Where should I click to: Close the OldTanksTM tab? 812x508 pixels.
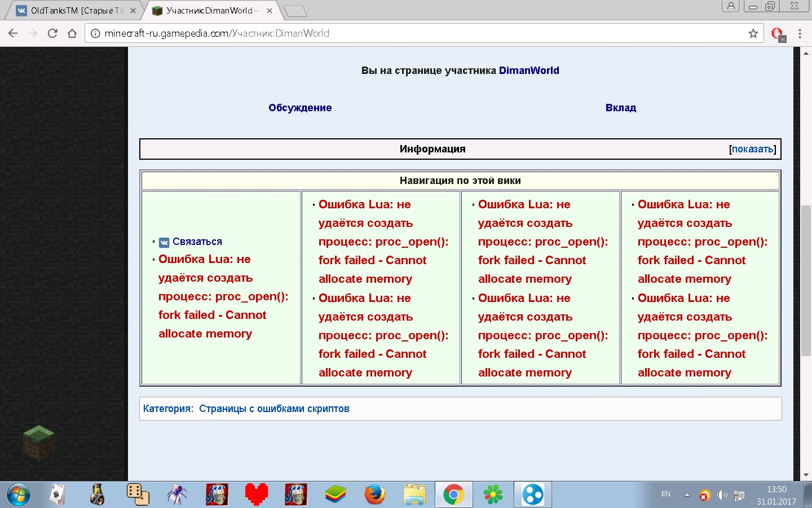133,11
